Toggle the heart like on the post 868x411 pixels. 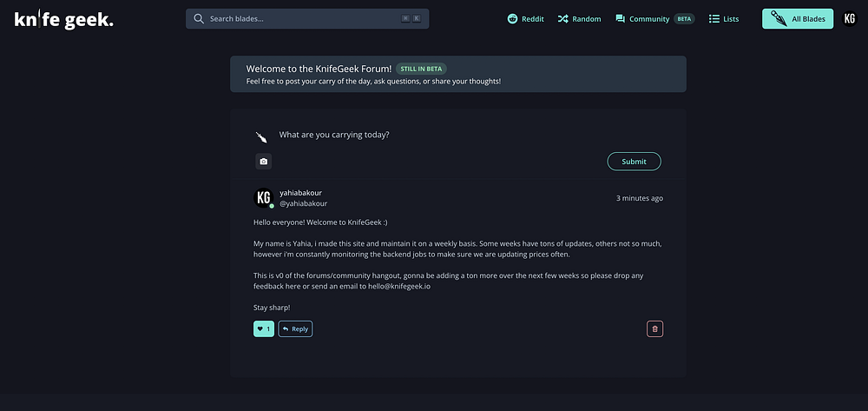click(x=263, y=328)
